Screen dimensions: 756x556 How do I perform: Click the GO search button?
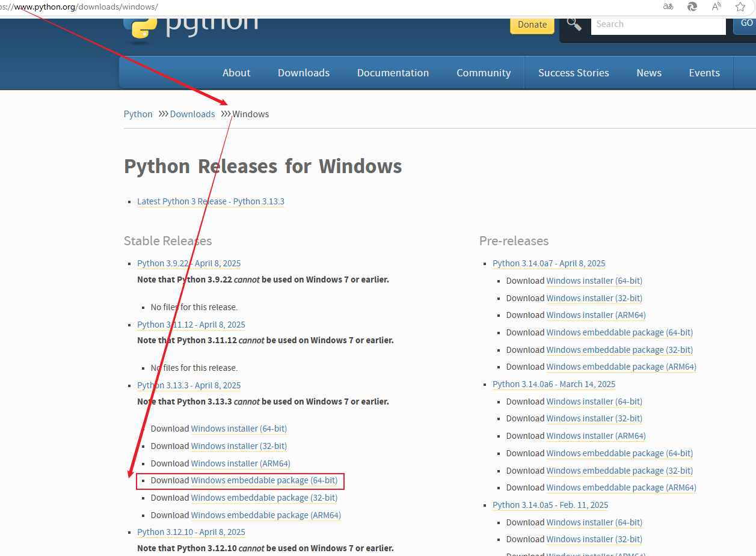746,23
